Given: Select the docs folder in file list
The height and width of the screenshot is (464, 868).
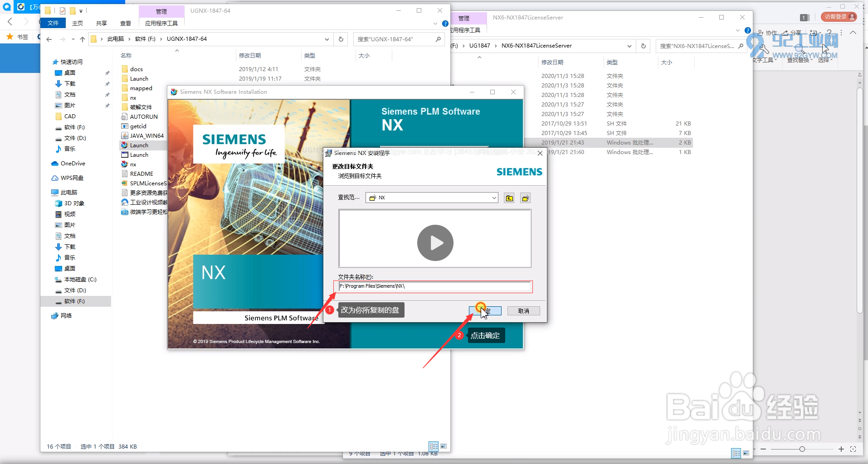Looking at the screenshot, I should coord(136,69).
